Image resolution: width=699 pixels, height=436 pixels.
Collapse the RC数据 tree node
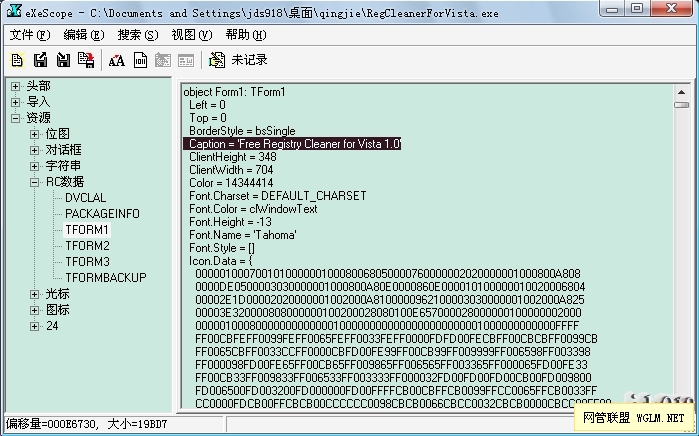(x=34, y=182)
